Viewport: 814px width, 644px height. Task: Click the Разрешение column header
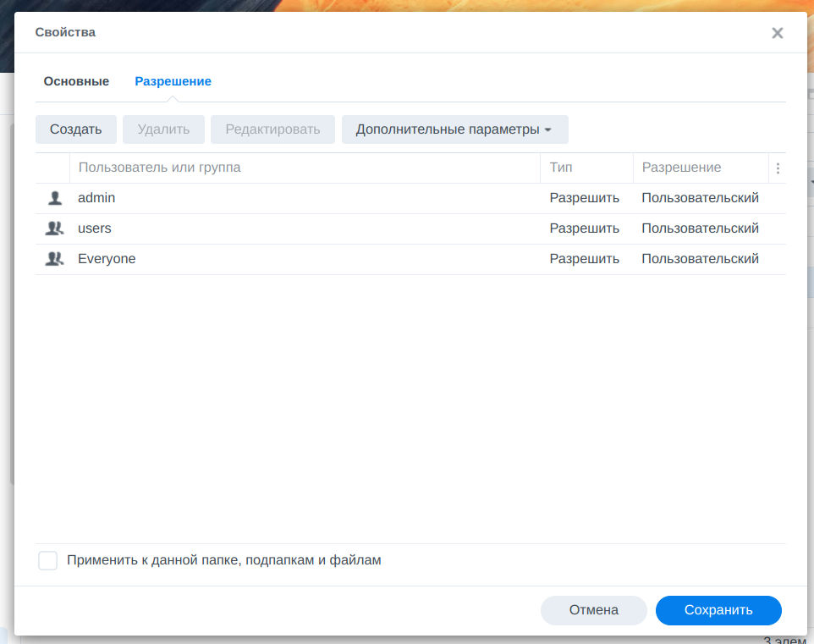pos(681,168)
